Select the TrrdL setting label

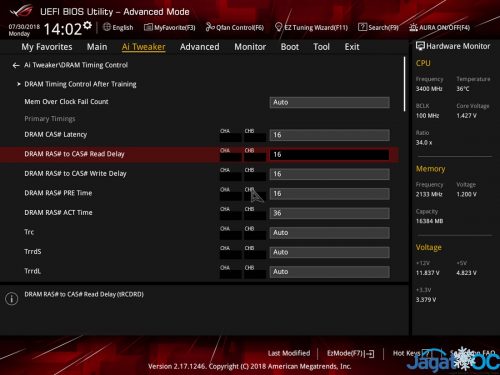[33, 271]
